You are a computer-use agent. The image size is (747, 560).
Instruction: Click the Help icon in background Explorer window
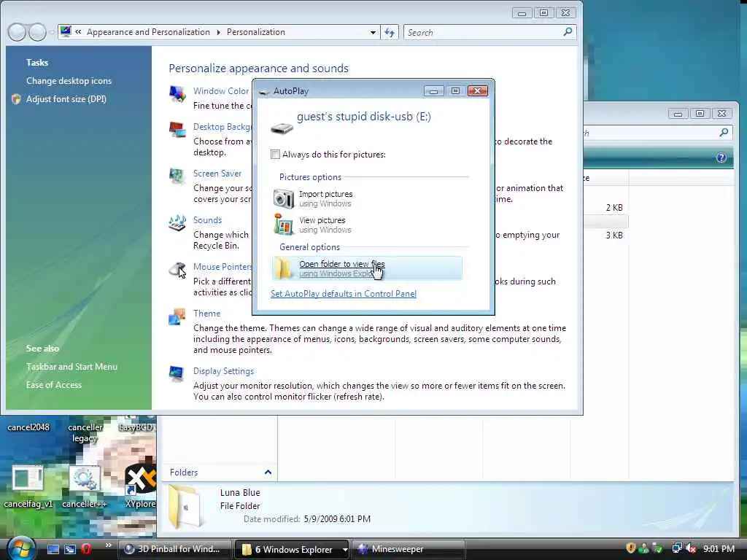pos(721,157)
